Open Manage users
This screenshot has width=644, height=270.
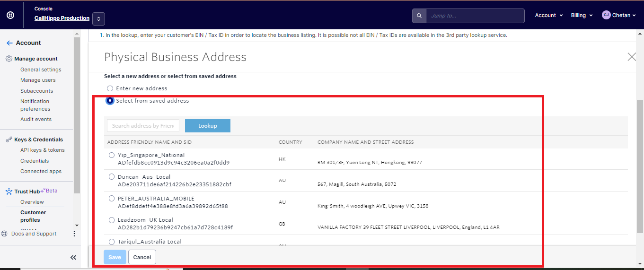[38, 80]
